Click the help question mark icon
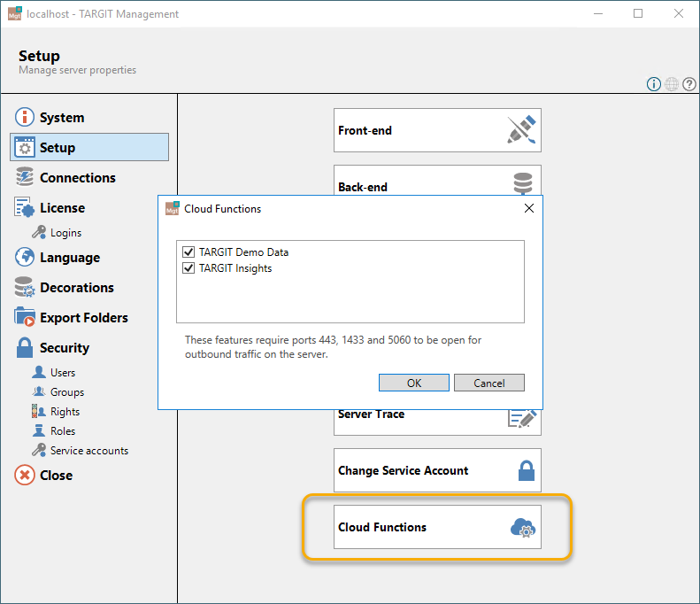Image resolution: width=700 pixels, height=604 pixels. click(x=689, y=84)
